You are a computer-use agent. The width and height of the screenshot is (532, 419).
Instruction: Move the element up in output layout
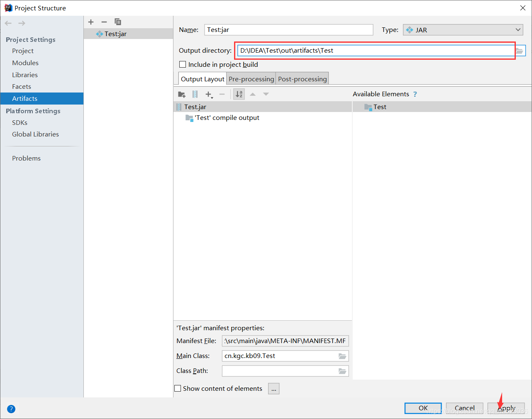[x=253, y=94]
